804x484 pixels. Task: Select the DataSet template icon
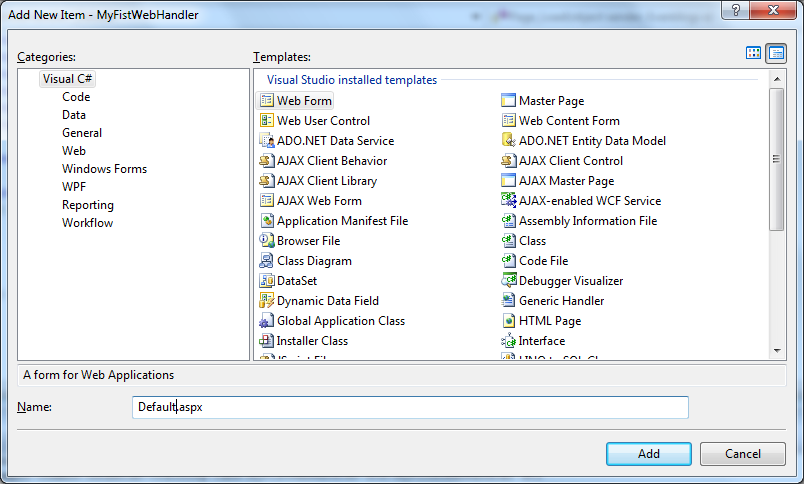267,281
